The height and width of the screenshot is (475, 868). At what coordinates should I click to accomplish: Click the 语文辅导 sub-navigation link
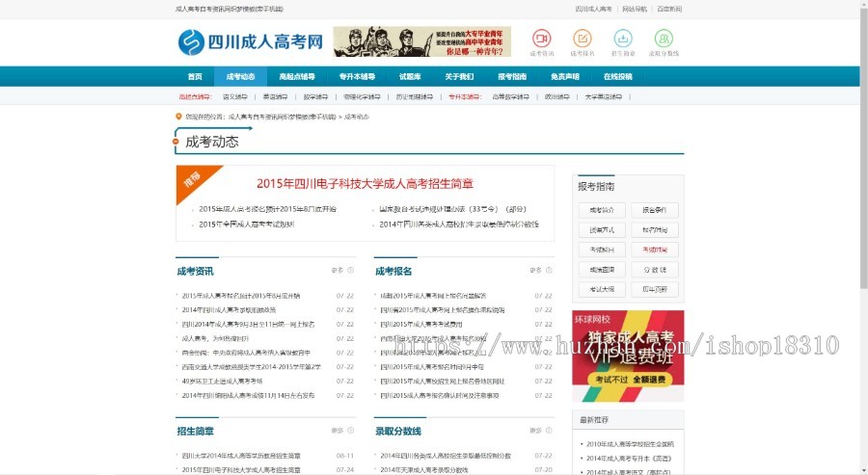click(x=234, y=96)
